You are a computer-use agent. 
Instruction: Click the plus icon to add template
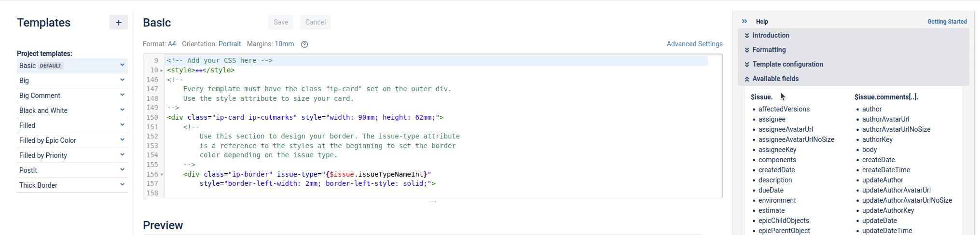(x=118, y=23)
